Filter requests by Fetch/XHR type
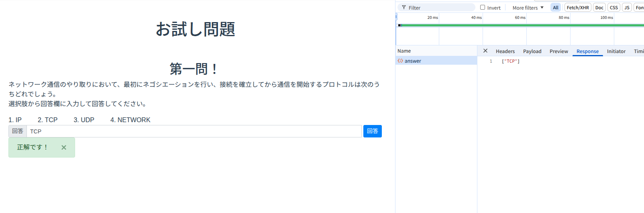 point(577,8)
